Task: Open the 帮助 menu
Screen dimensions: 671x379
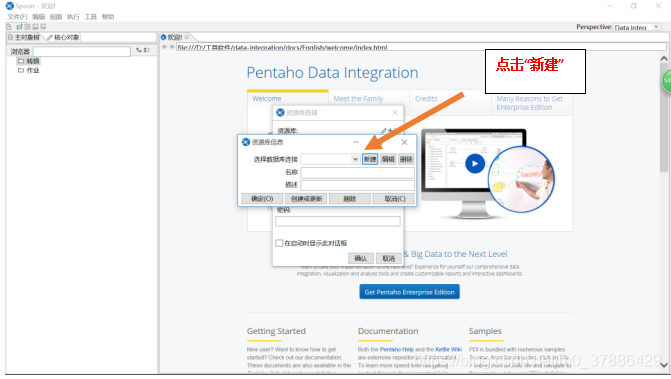Action: coord(108,17)
